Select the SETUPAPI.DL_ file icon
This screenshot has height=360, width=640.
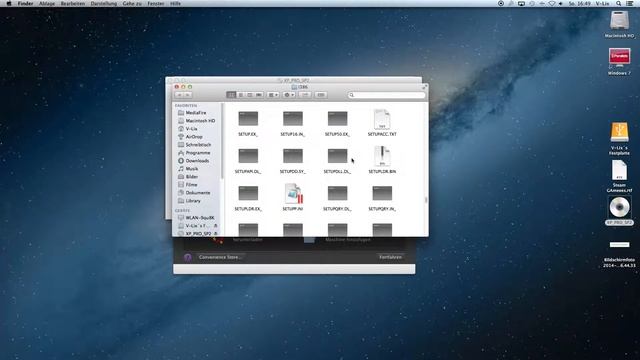pos(248,156)
